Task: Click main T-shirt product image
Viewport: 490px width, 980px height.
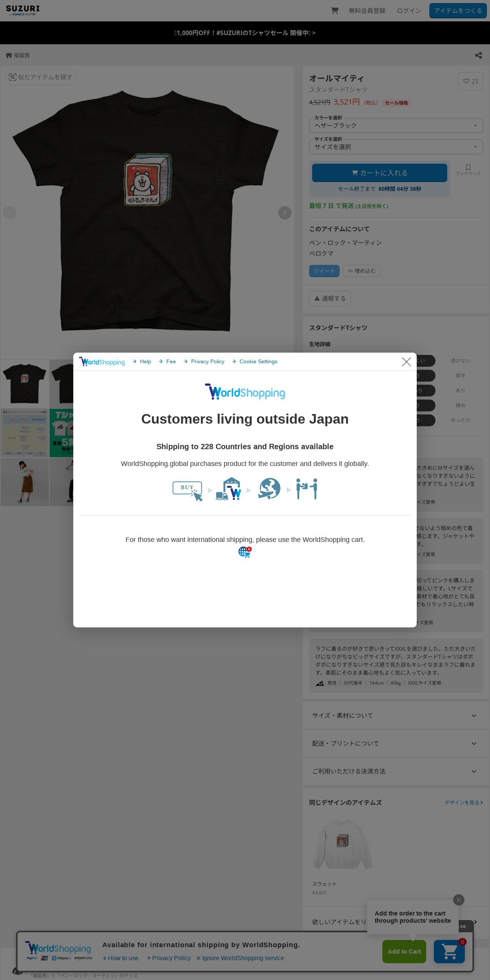Action: 147,212
